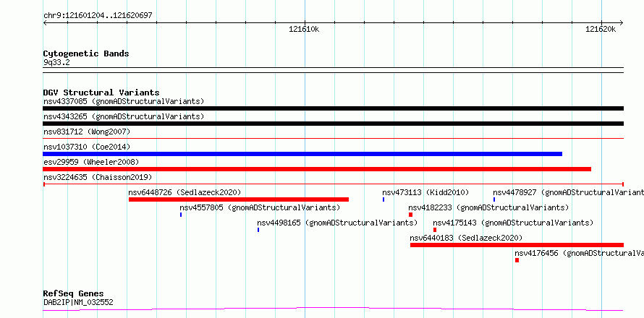Click the blue nsv4478927 variant marker
The image size is (644, 318).
(x=494, y=199)
